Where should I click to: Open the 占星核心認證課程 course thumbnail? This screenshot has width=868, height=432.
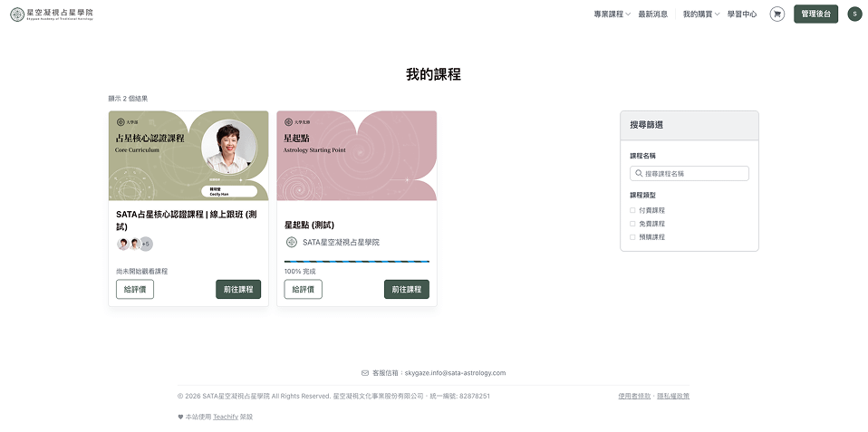(188, 155)
